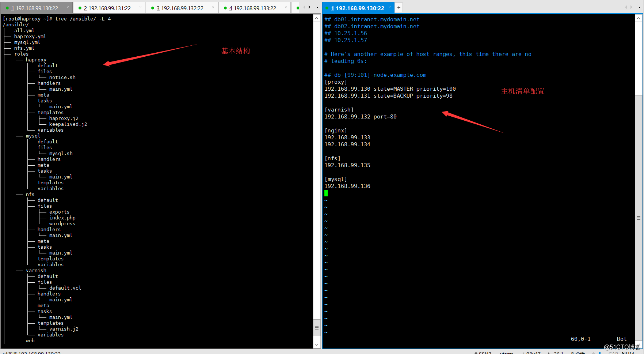The image size is (644, 354).
Task: Click host 192.168.99.136 under mysql
Action: [x=347, y=186]
